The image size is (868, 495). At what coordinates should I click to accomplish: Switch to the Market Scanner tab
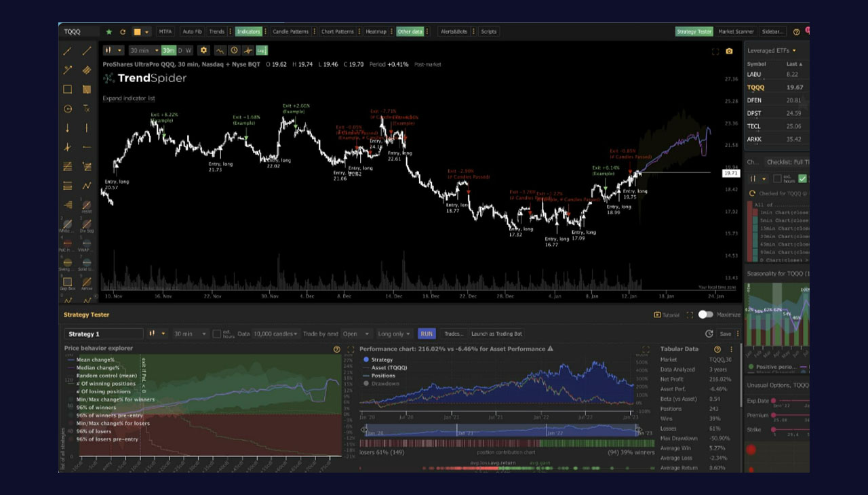point(736,32)
